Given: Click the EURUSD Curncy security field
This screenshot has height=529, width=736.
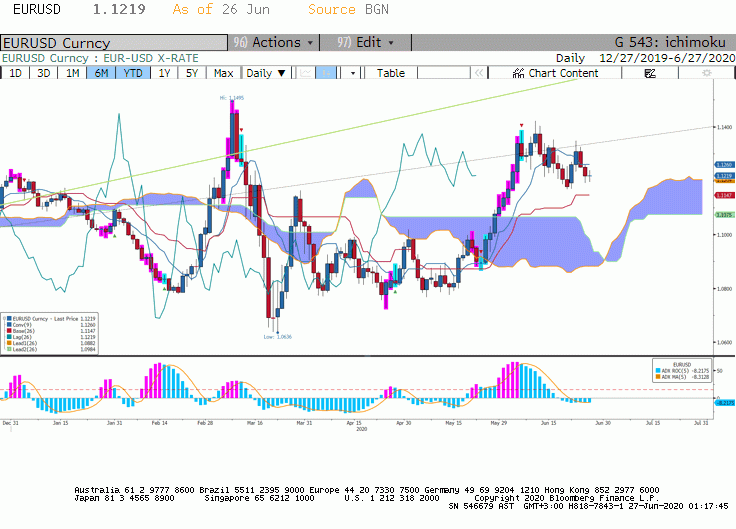Looking at the screenshot, I should point(114,43).
